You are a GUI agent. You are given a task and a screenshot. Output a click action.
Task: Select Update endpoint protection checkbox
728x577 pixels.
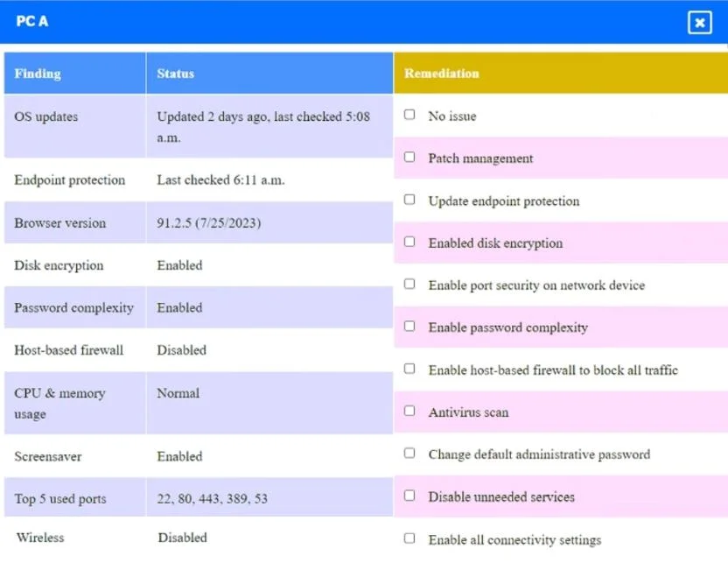click(409, 200)
